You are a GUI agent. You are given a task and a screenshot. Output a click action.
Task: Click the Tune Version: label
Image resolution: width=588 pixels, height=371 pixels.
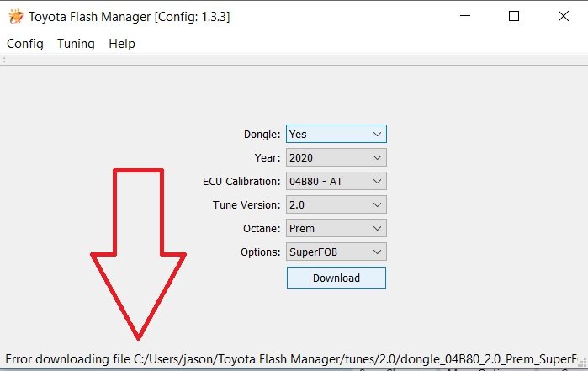[x=246, y=205]
